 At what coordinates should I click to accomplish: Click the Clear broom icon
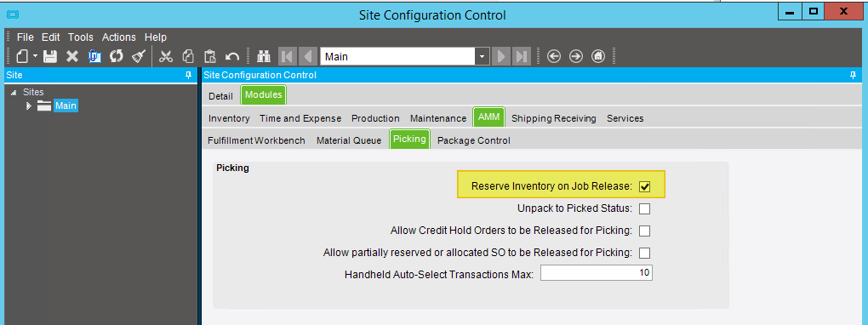(x=139, y=56)
